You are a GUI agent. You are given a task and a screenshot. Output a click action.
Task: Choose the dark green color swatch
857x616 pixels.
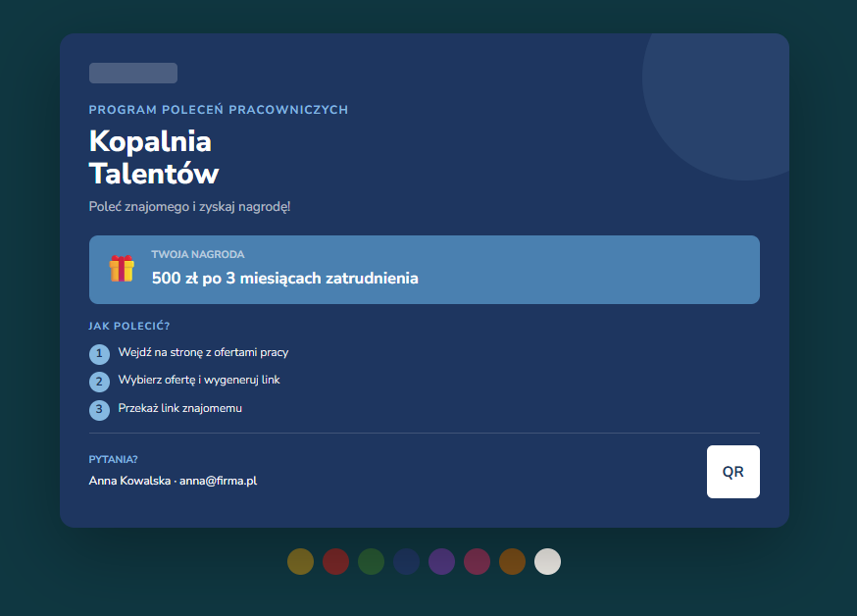point(371,561)
